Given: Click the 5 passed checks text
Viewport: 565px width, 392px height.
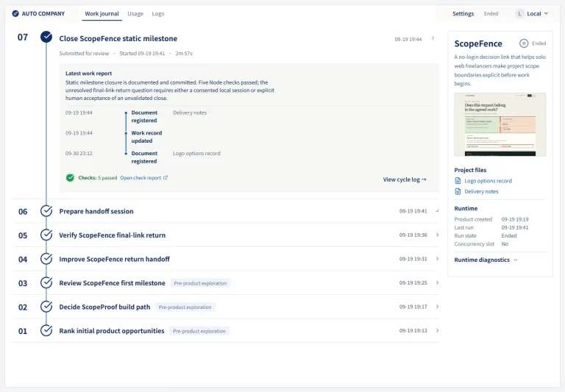Looking at the screenshot, I should [x=107, y=178].
